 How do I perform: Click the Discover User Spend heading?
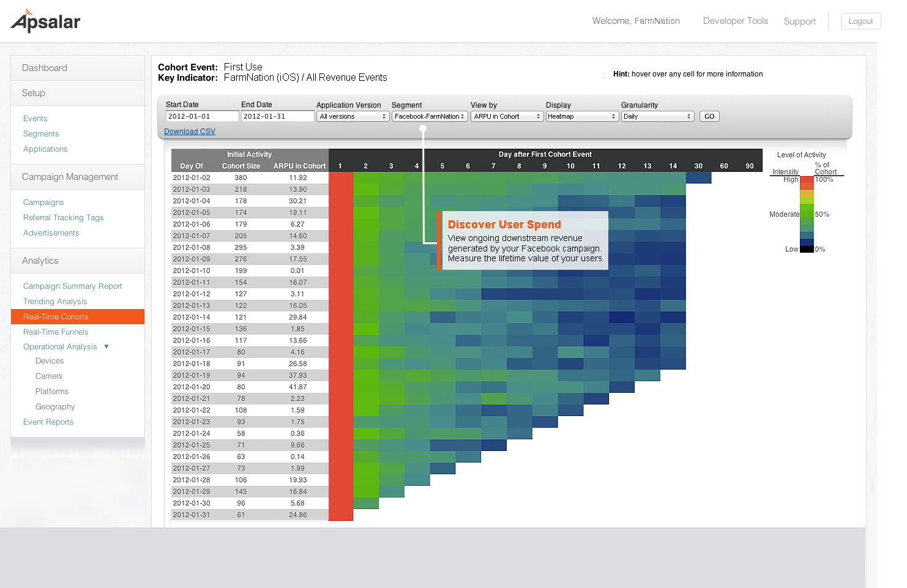[504, 225]
